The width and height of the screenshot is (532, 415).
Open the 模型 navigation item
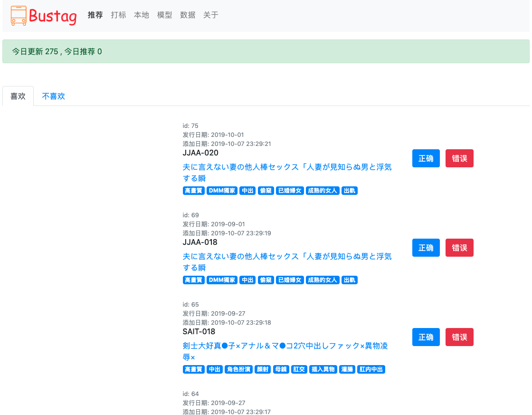point(164,15)
